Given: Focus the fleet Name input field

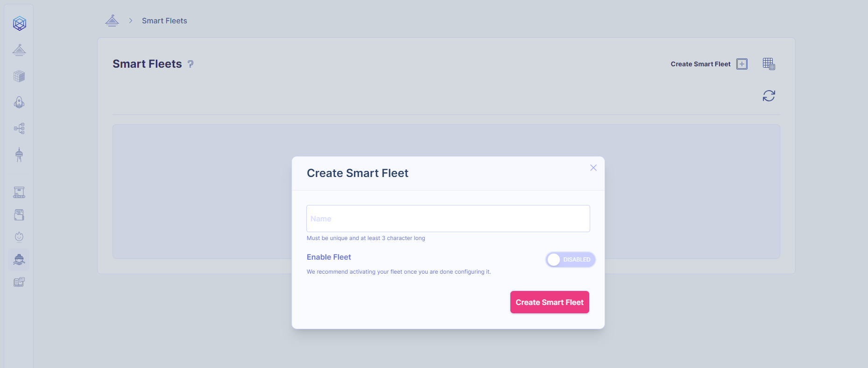Looking at the screenshot, I should pyautogui.click(x=448, y=219).
